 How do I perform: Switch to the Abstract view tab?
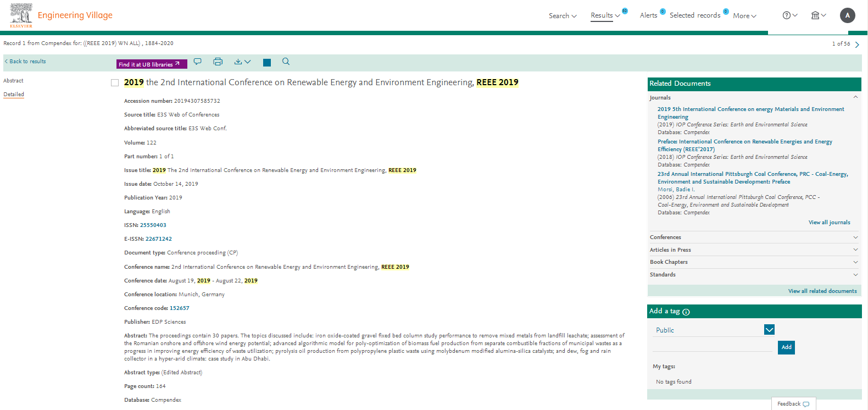coord(14,81)
